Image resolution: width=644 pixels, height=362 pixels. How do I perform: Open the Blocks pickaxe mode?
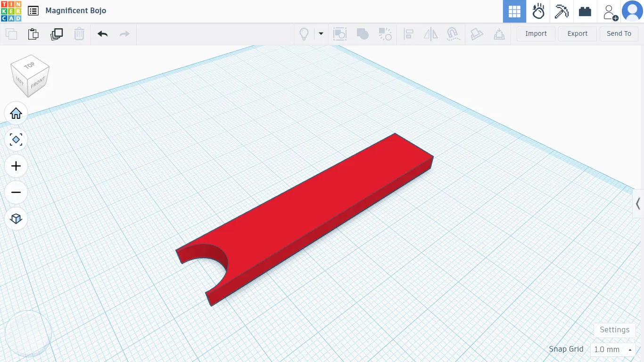tap(561, 11)
